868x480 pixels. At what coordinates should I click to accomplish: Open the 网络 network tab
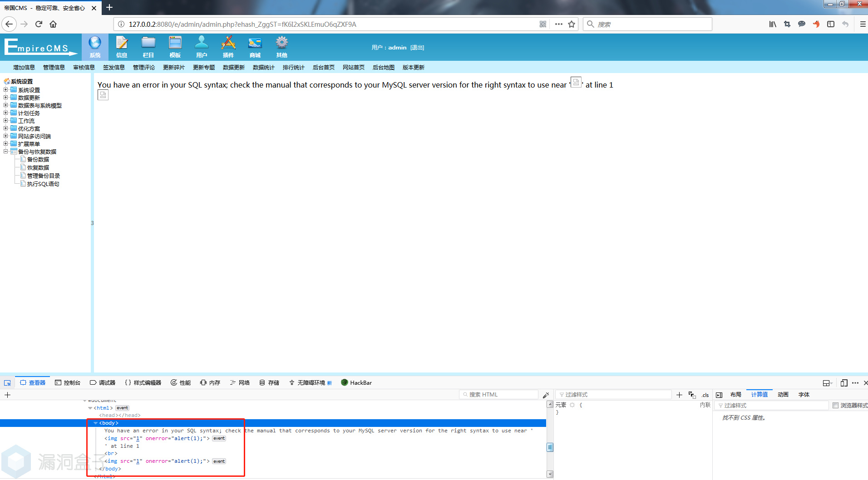pyautogui.click(x=240, y=383)
